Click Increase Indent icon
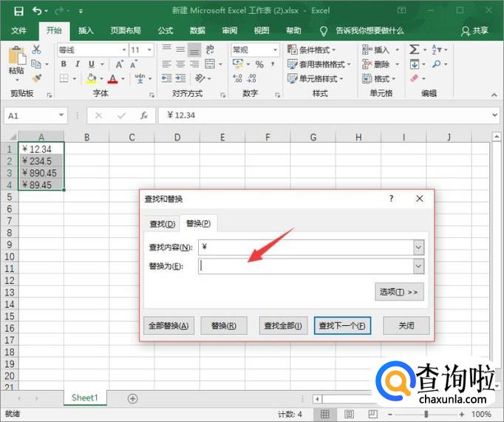This screenshot has height=422, width=504. point(180,78)
